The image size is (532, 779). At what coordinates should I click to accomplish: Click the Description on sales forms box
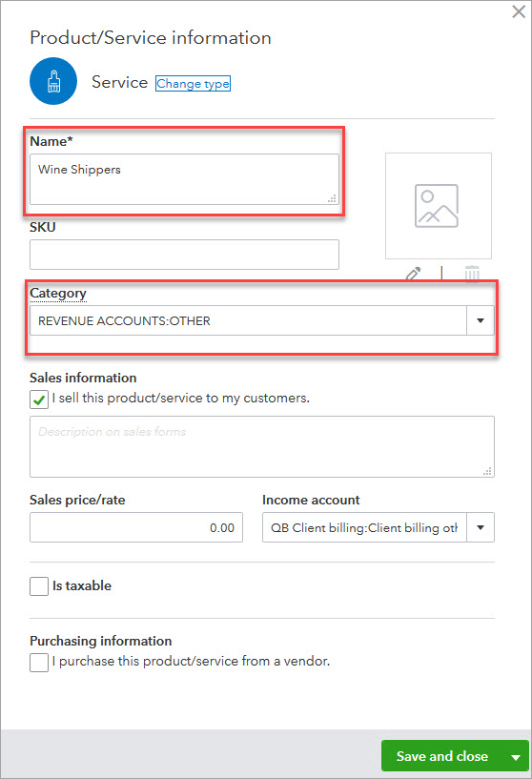tap(262, 446)
